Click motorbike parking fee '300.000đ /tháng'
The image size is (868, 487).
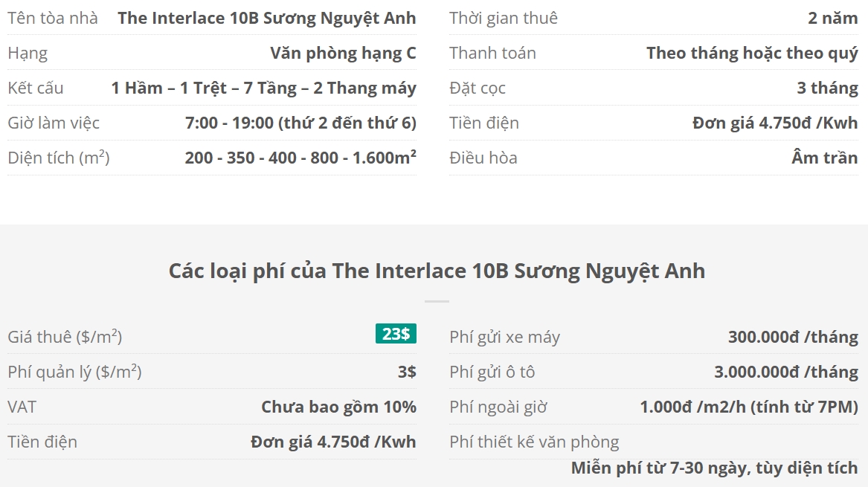794,337
